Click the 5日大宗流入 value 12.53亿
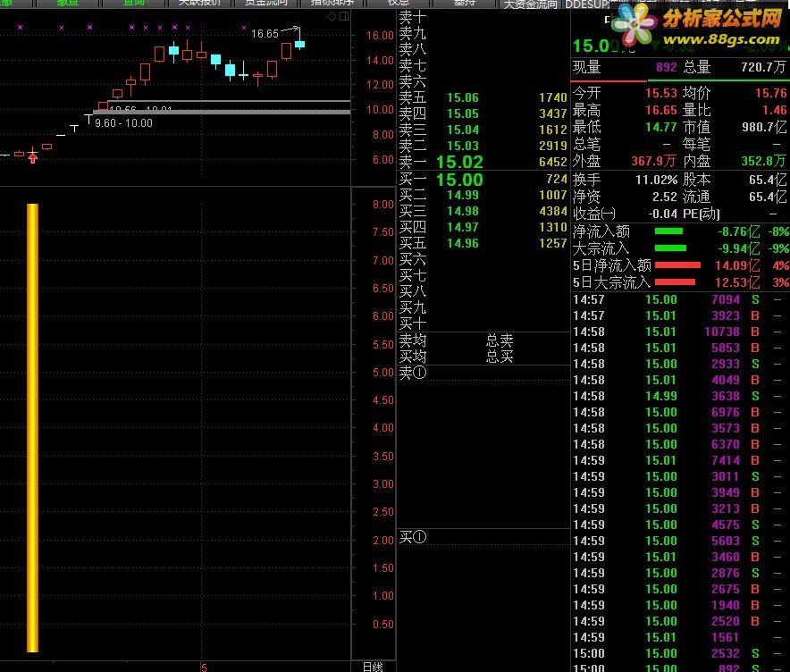790x672 pixels. click(737, 282)
